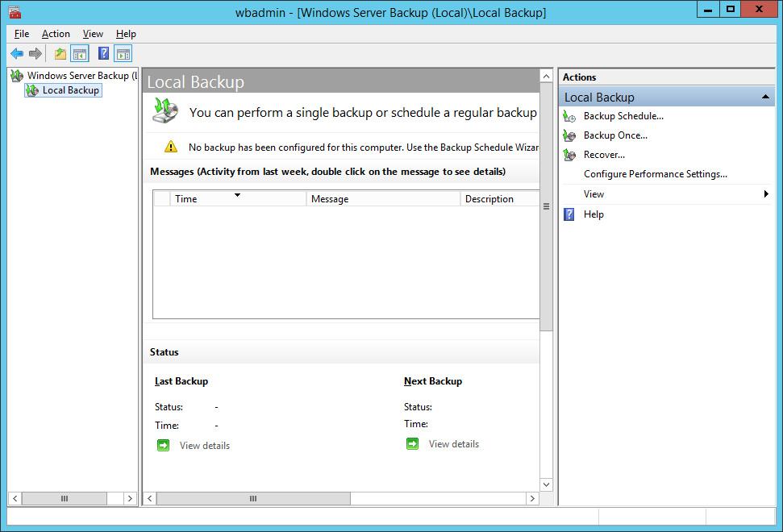Screen dimensions: 783x532
Task: Open the Action menu
Action: click(56, 34)
